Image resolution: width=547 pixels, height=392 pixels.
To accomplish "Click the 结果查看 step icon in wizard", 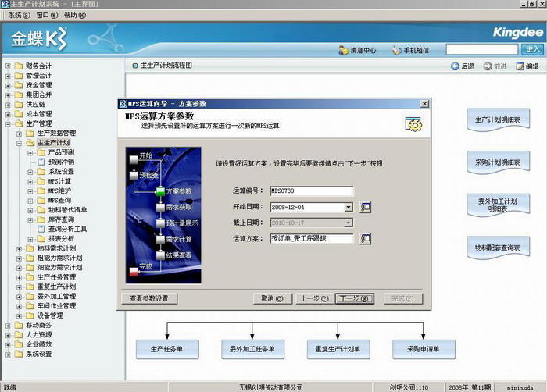I will [160, 255].
